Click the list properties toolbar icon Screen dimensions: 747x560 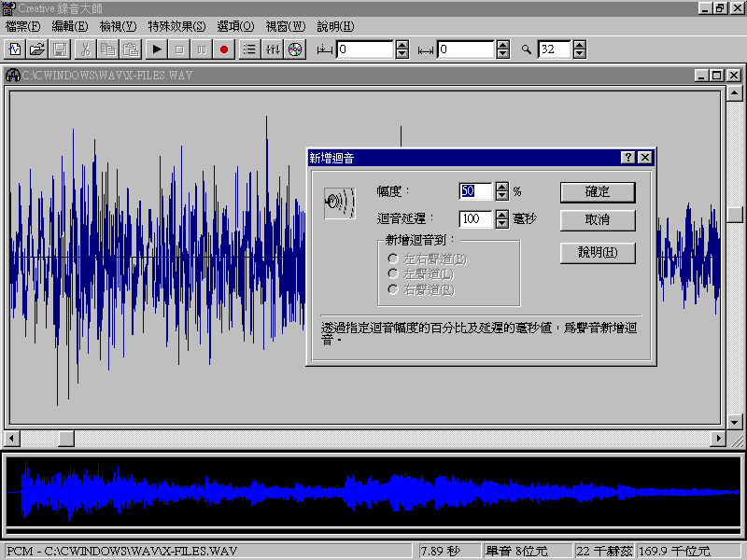tap(249, 49)
